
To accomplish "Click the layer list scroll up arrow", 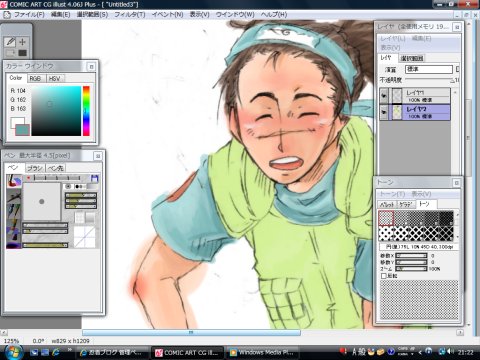I will pyautogui.click(x=455, y=92).
